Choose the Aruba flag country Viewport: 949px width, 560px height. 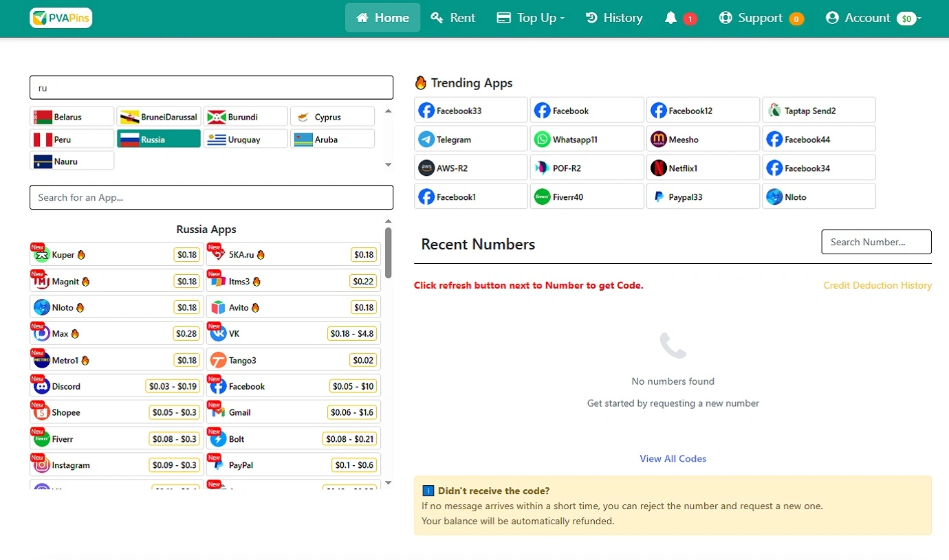point(332,139)
